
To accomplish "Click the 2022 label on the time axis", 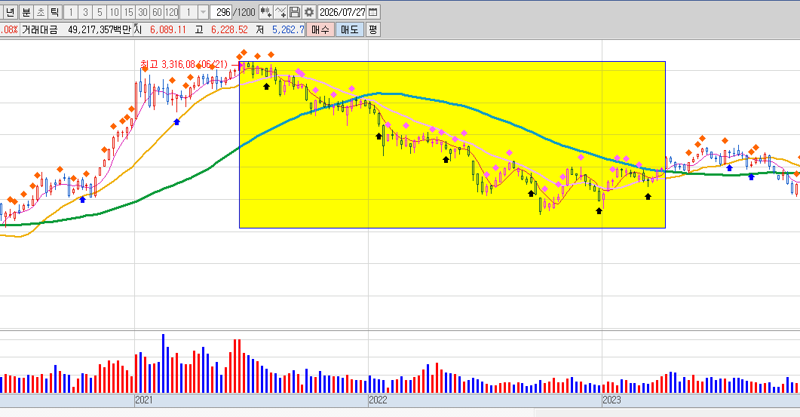I will pos(378,400).
